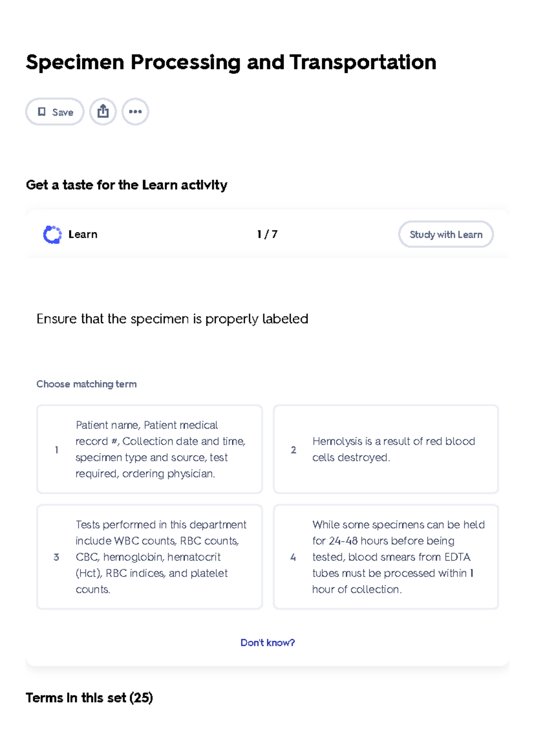Choose answer 3 about WBC counts
Viewport: 534px width, 756px height.
(150, 557)
